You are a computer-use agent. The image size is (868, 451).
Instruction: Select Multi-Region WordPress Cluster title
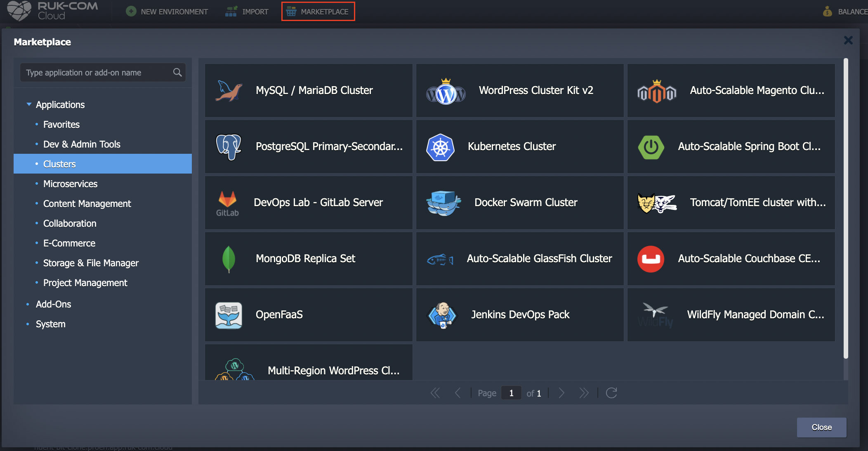pos(334,371)
